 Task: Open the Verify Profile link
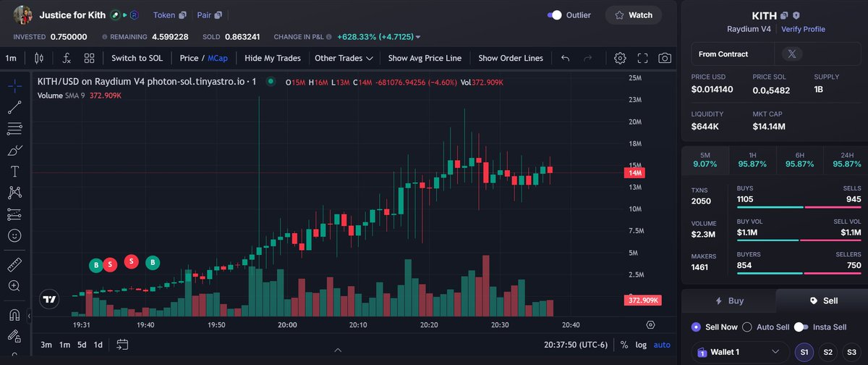[803, 29]
